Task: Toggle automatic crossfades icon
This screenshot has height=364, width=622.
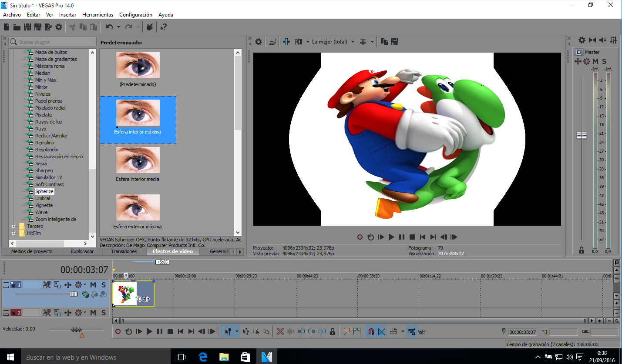Action: (x=382, y=331)
